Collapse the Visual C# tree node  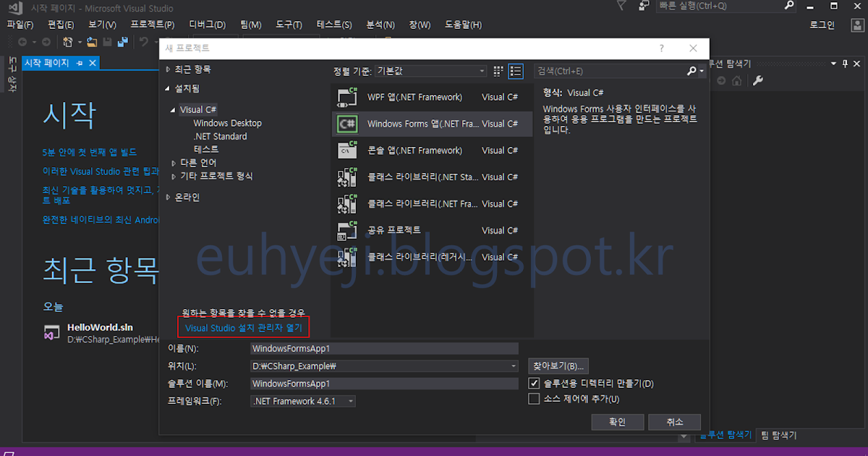pos(174,110)
